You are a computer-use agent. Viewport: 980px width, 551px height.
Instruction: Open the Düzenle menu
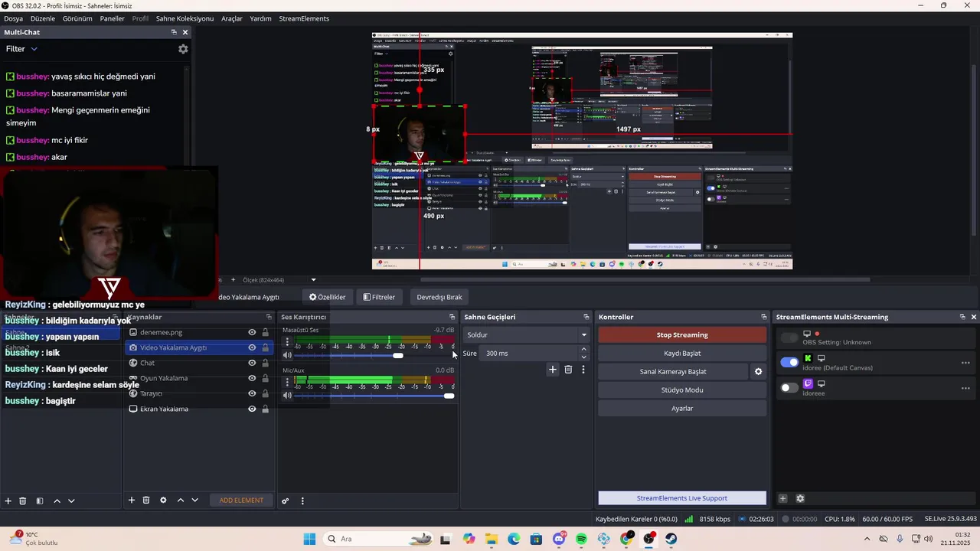43,18
